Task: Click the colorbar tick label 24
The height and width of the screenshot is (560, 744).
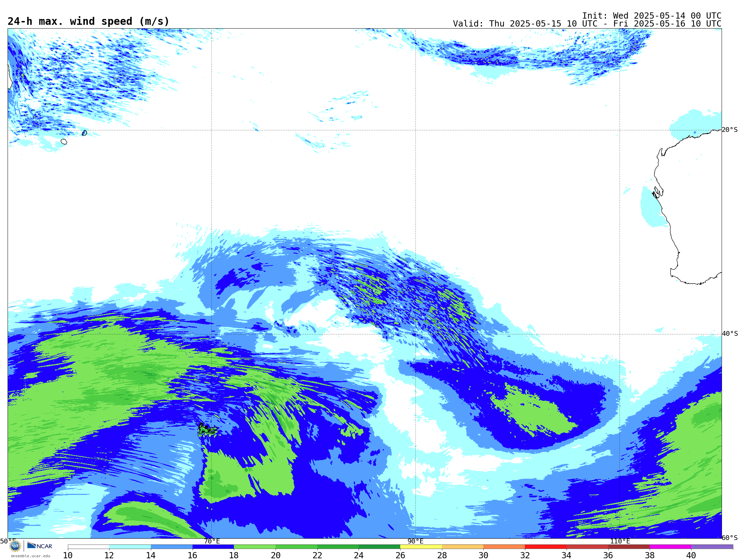Action: [x=359, y=555]
